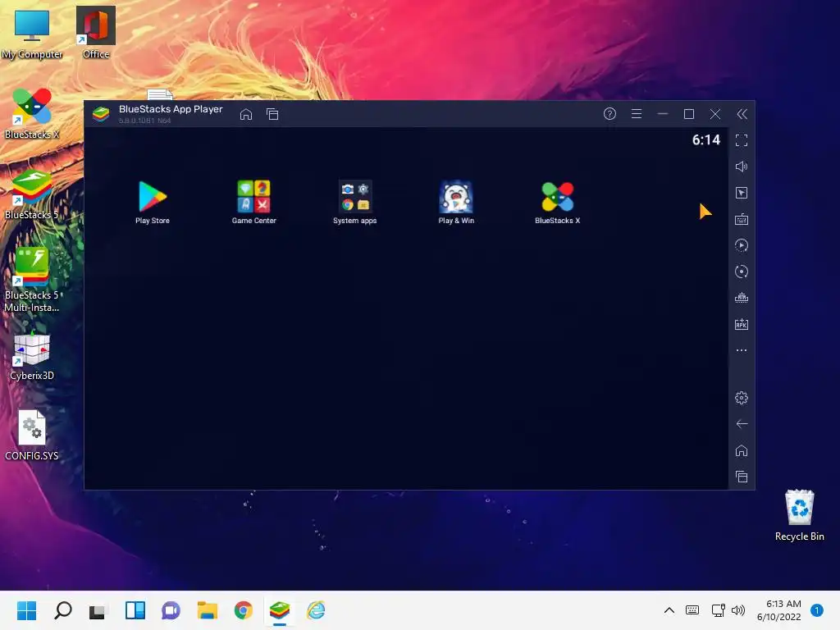Select the My Computer desktop icon
Viewport: 840px width, 630px height.
pyautogui.click(x=32, y=34)
